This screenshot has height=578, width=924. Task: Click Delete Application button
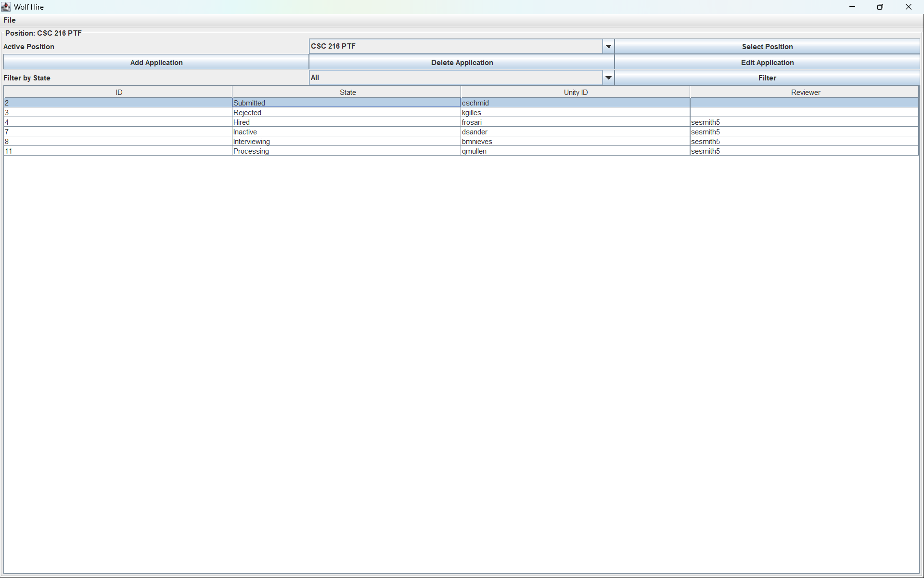(x=462, y=63)
